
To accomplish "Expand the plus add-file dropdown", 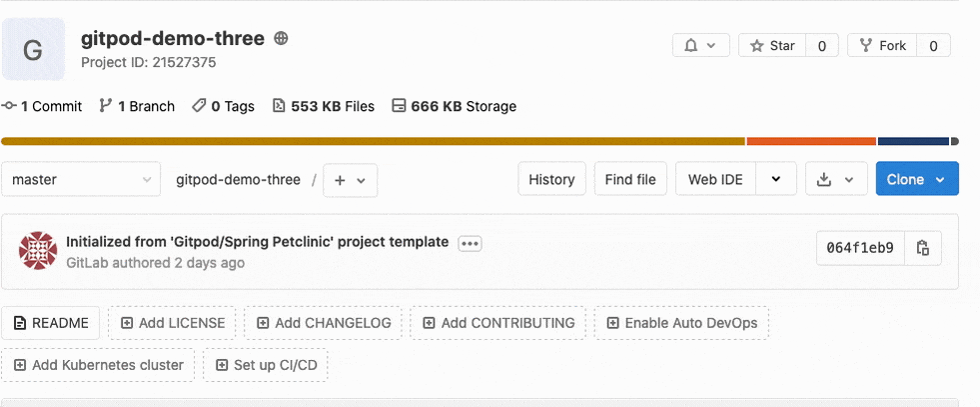I will (350, 181).
